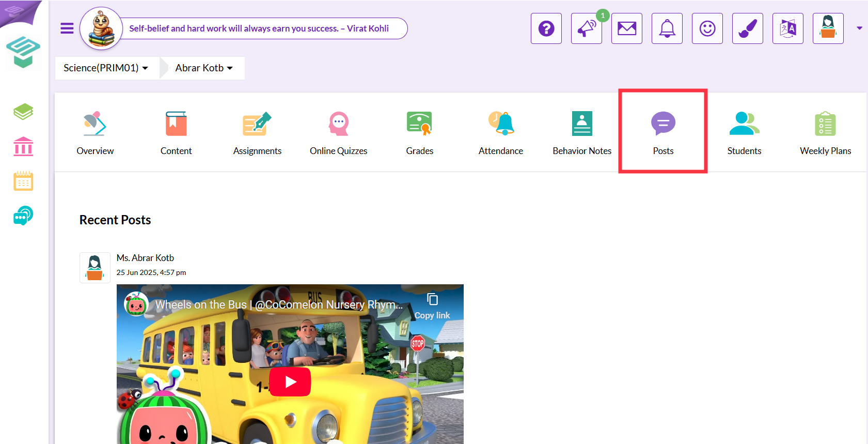The image size is (868, 444).
Task: Open the courses stack icon in sidebar
Action: coord(23,112)
